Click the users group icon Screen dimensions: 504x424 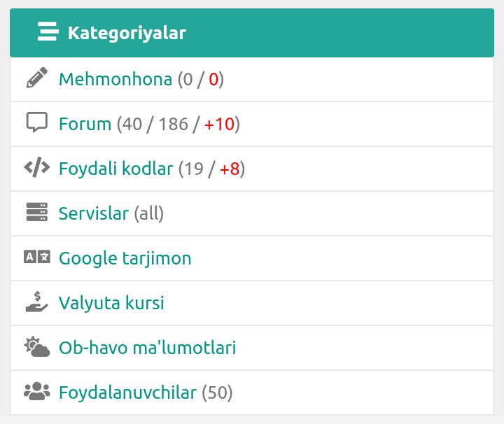point(36,392)
